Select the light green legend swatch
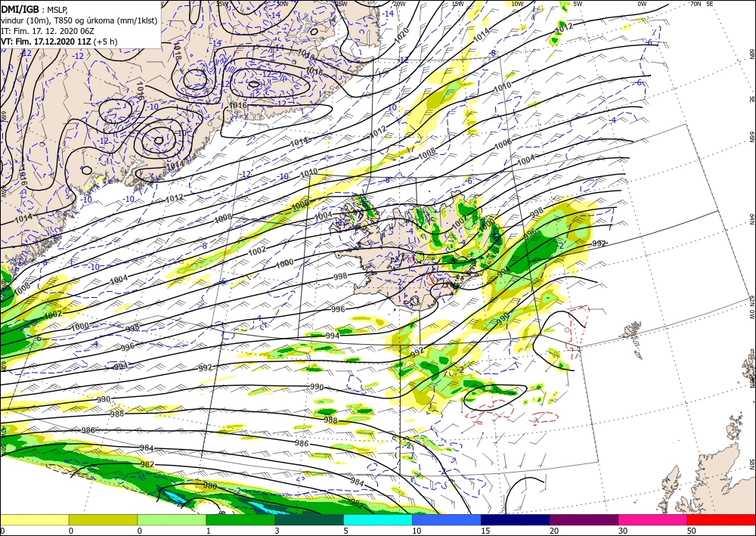 point(172,519)
